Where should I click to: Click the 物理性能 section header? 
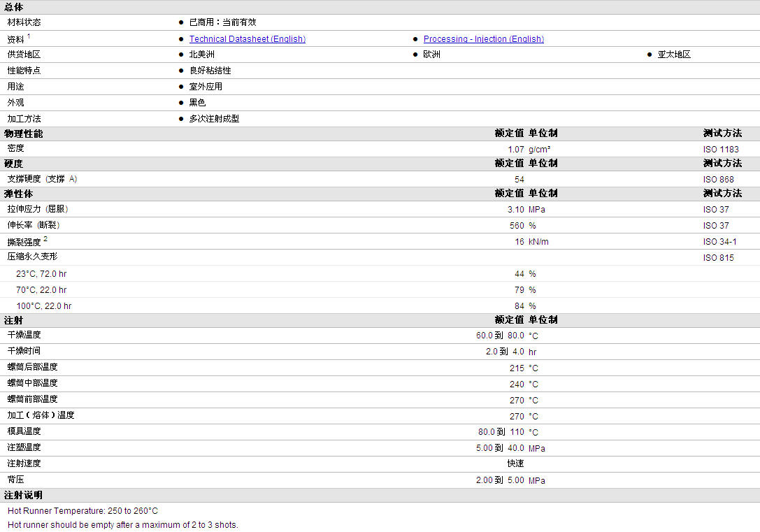click(23, 134)
